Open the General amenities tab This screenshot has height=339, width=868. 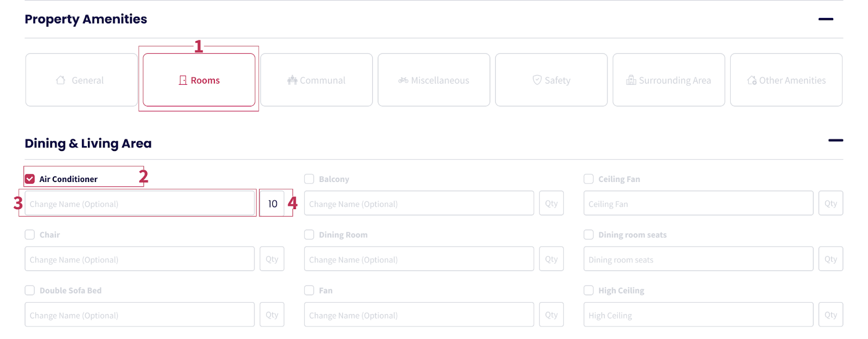(81, 80)
